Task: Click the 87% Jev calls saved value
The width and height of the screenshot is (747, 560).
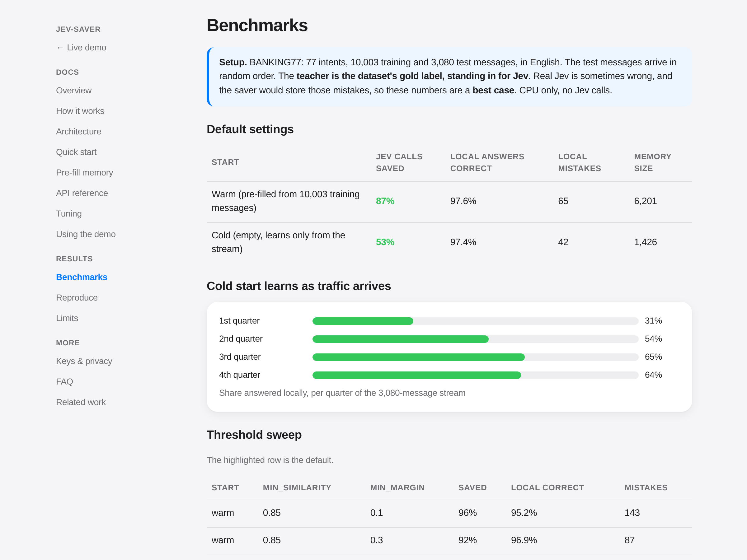Action: (385, 201)
